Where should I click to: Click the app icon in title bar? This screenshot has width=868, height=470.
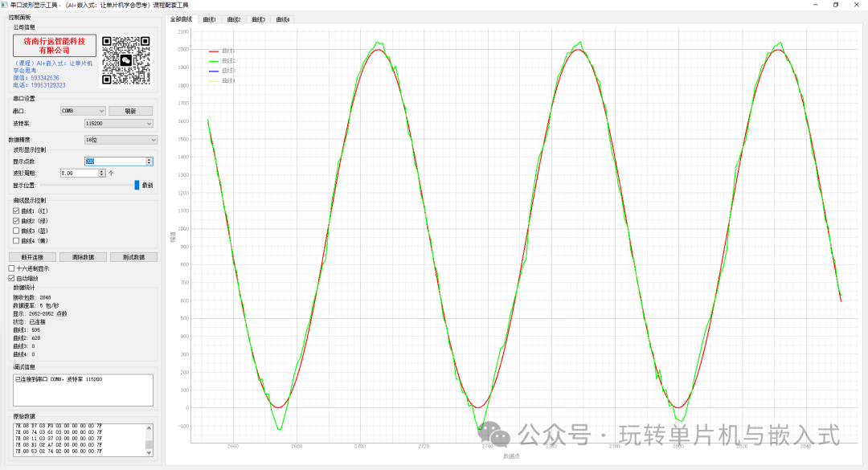click(x=5, y=5)
